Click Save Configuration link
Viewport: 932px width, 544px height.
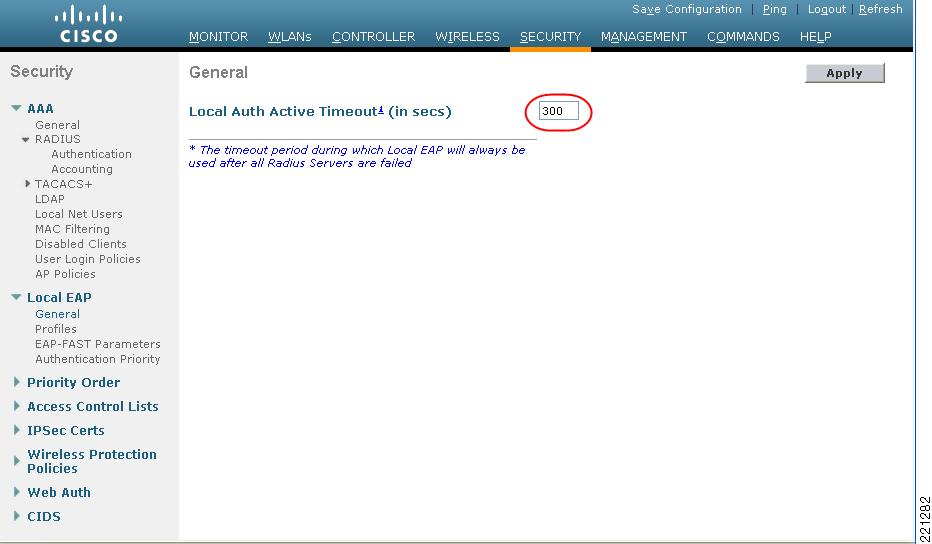click(x=687, y=10)
